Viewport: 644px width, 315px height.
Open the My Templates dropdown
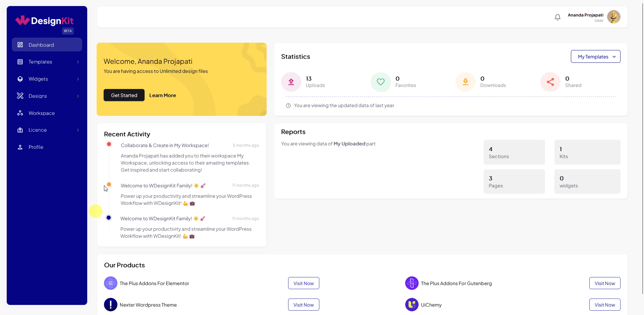pyautogui.click(x=595, y=56)
